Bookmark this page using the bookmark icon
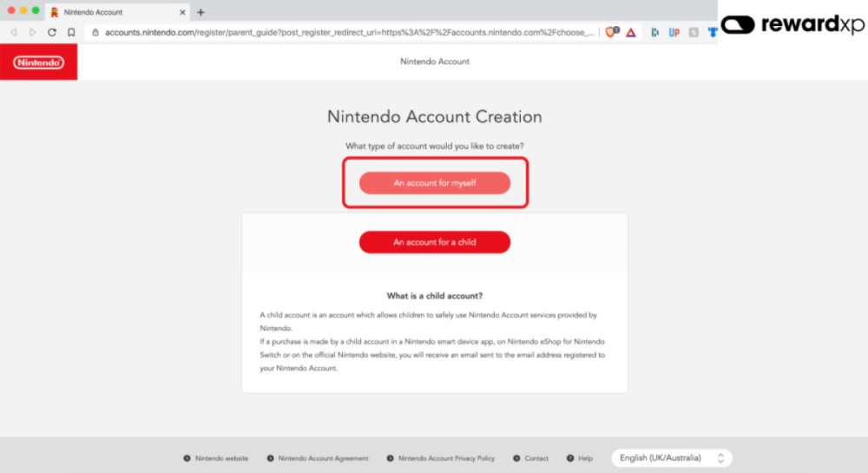The image size is (868, 473). [x=71, y=33]
